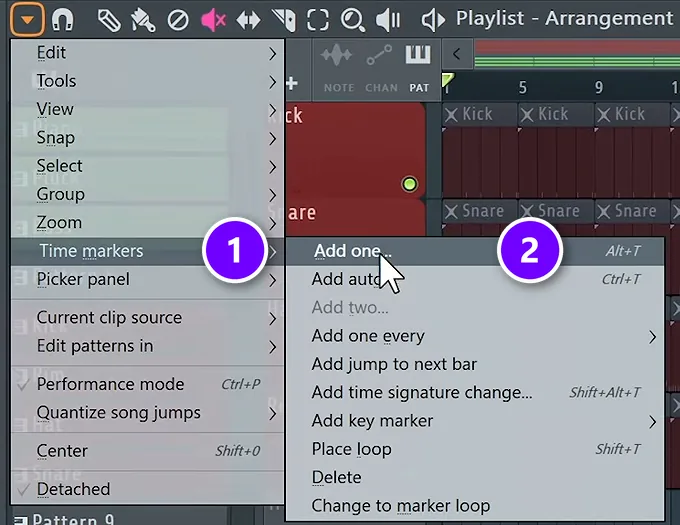Expand Quantize song jumps submenu
Viewport: 680px width, 525px height.
[x=147, y=413]
